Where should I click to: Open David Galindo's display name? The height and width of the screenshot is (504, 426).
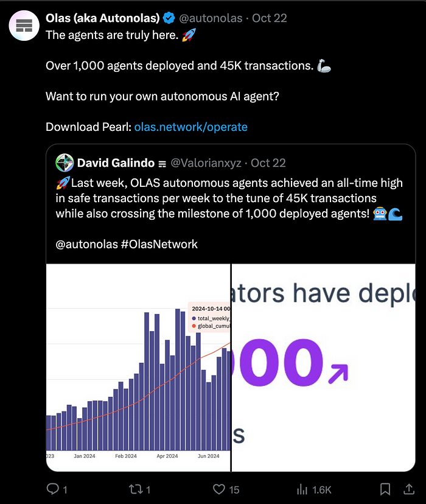(116, 163)
